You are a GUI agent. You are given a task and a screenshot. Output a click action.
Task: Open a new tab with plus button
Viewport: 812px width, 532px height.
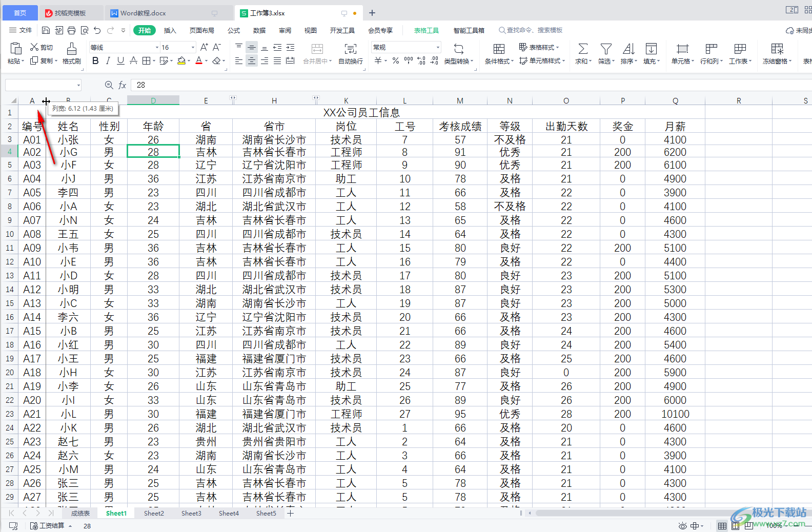372,13
